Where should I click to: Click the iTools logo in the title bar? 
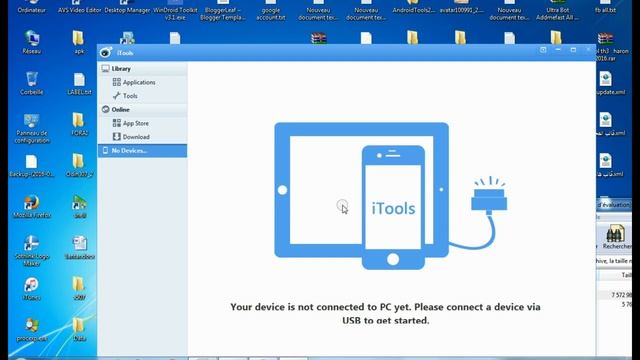pos(106,53)
